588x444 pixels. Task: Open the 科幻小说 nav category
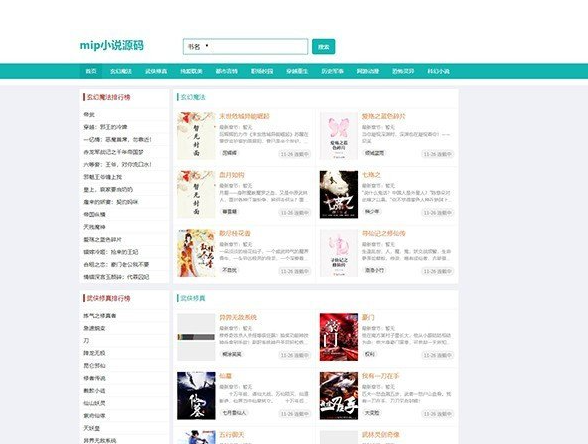tap(438, 71)
